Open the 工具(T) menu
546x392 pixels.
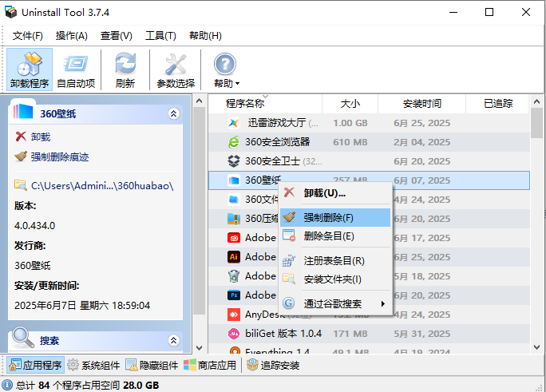point(160,35)
